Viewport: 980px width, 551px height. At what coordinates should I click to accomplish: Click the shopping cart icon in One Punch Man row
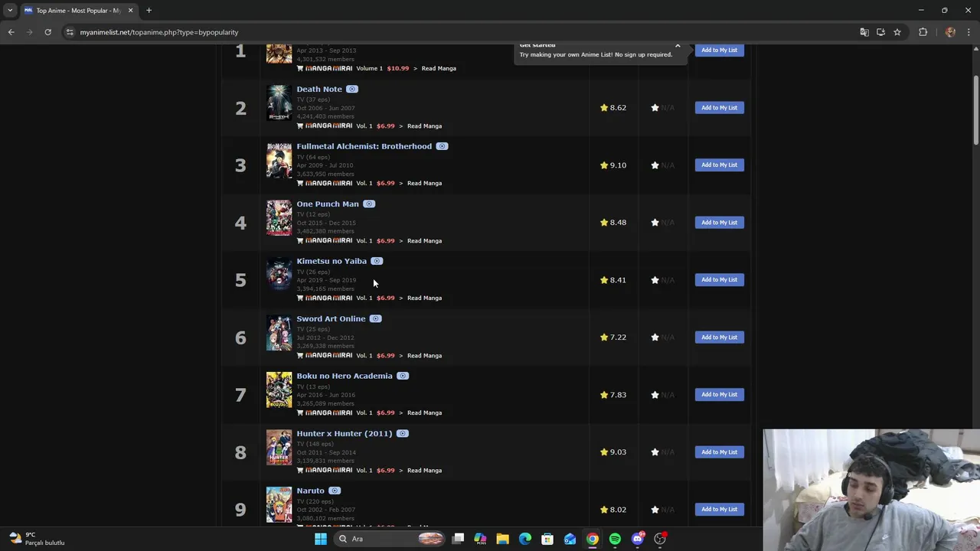tap(300, 240)
